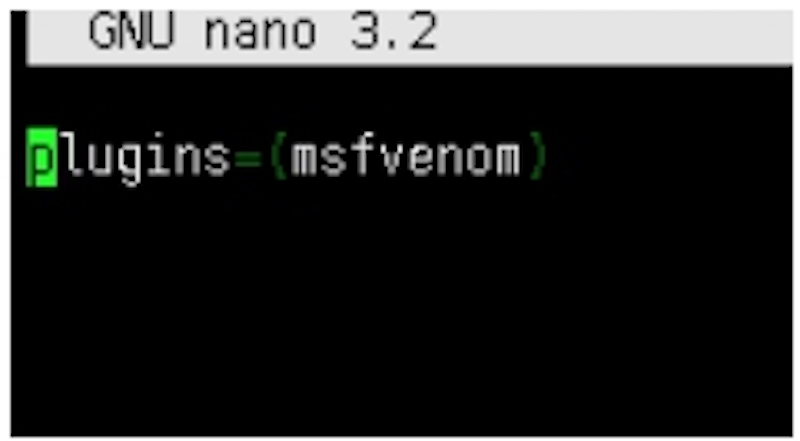
Task: Click the letter l in plugins
Action: click(72, 154)
